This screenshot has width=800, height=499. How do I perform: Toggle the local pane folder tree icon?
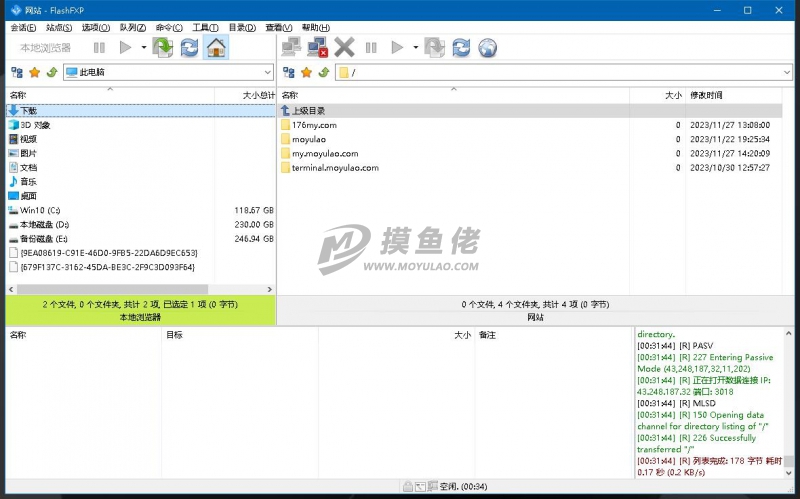[17, 72]
